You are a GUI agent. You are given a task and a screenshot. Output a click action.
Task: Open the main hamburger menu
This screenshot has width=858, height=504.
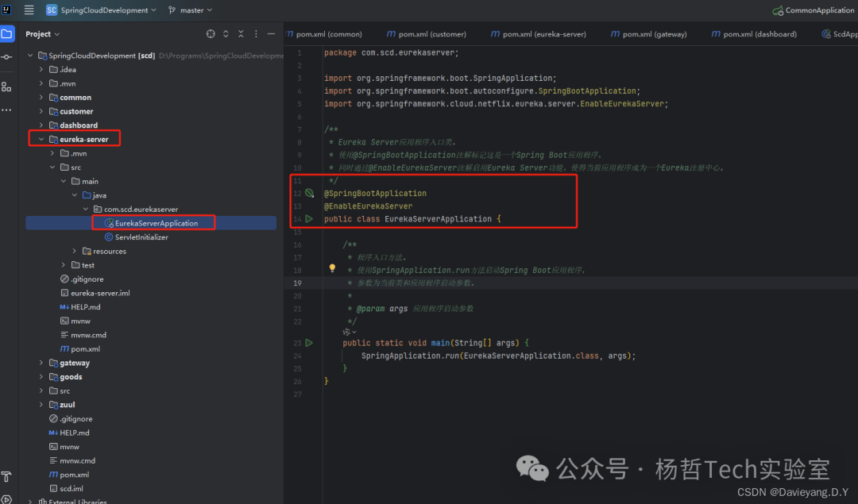coord(29,10)
